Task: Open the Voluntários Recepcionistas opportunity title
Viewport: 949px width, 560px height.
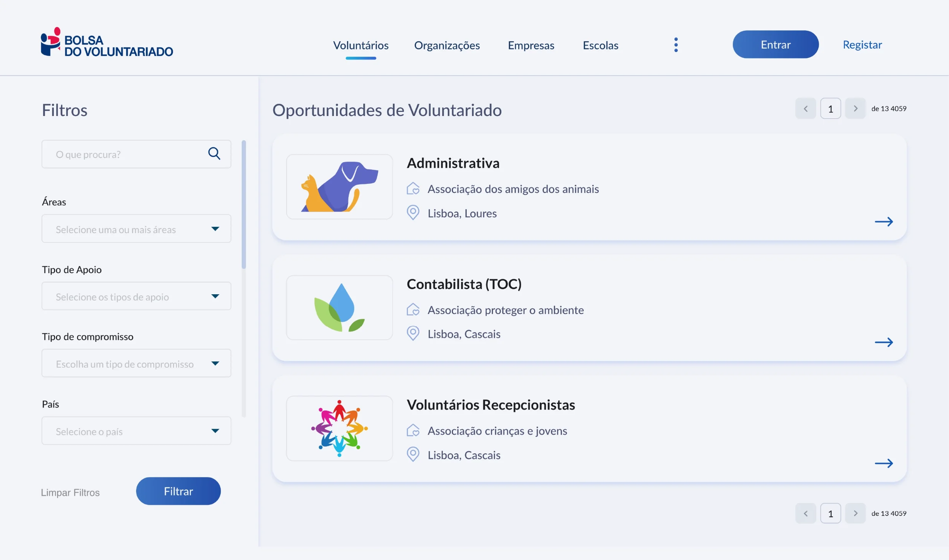Action: (x=490, y=405)
